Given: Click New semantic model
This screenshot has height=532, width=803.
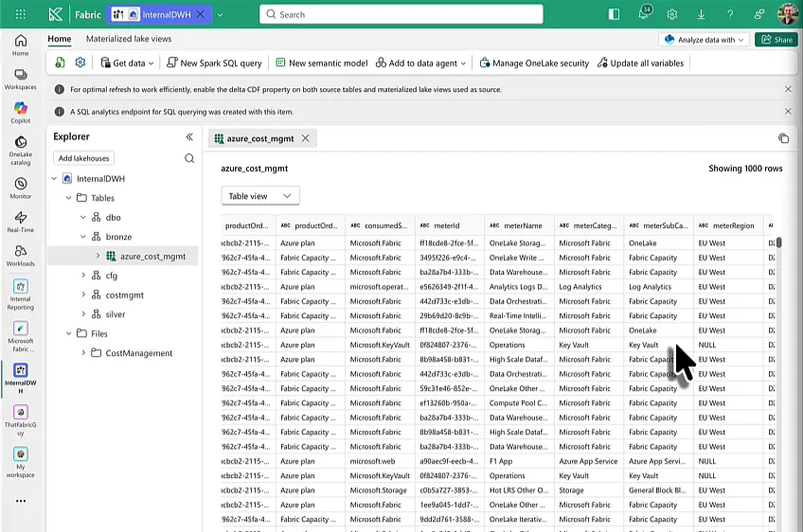Looking at the screenshot, I should (x=322, y=63).
